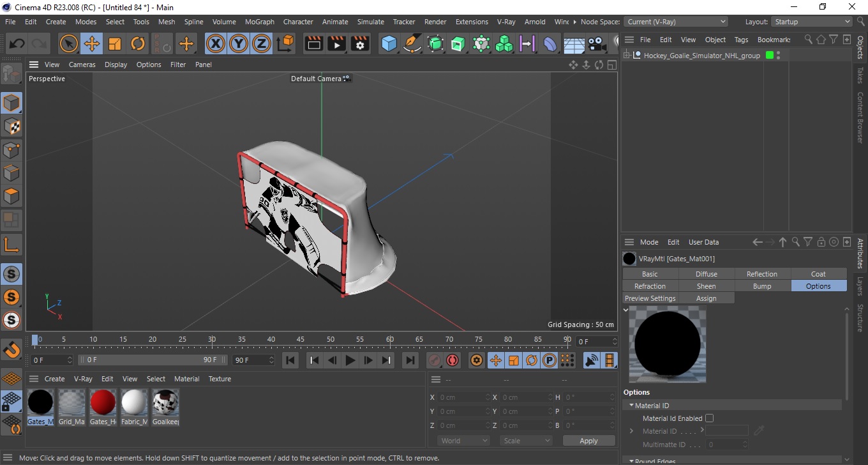This screenshot has height=465, width=868.
Task: Click the Multimatte ID input field
Action: [726, 445]
